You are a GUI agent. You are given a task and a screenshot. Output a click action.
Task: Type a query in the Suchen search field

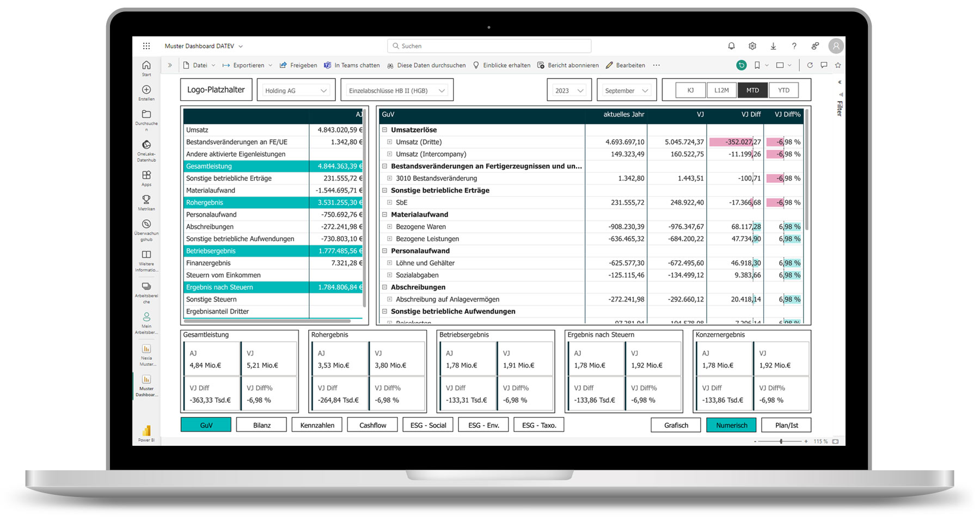[488, 46]
